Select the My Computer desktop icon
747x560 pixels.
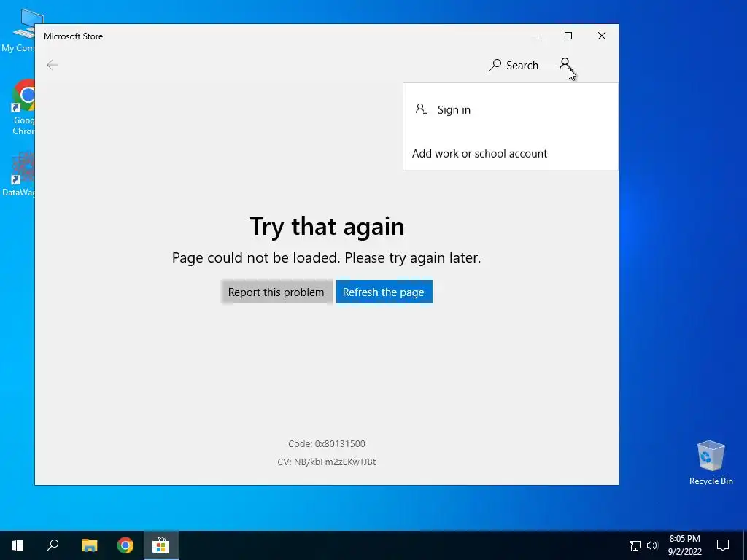click(18, 31)
